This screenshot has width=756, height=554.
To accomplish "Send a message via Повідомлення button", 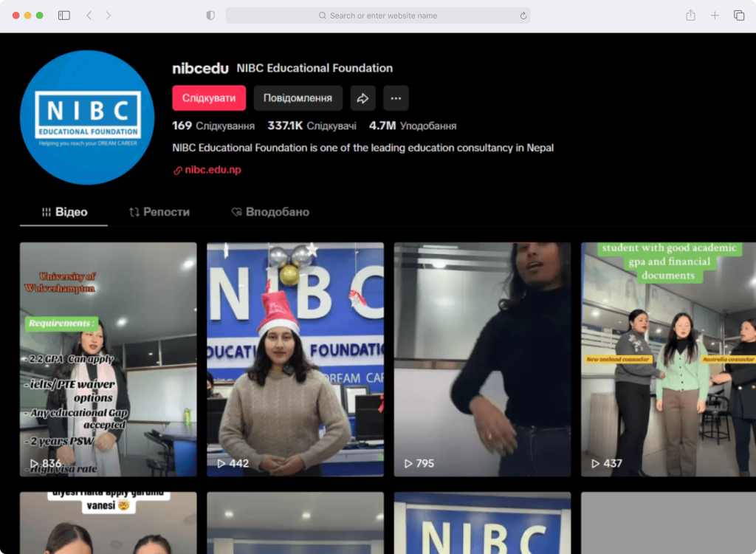I will [298, 98].
